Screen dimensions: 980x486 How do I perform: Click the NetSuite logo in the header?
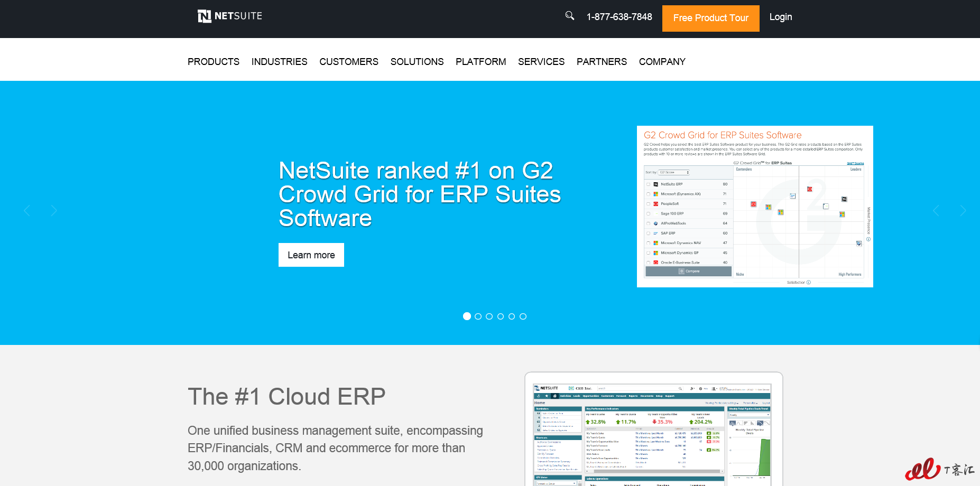click(230, 16)
